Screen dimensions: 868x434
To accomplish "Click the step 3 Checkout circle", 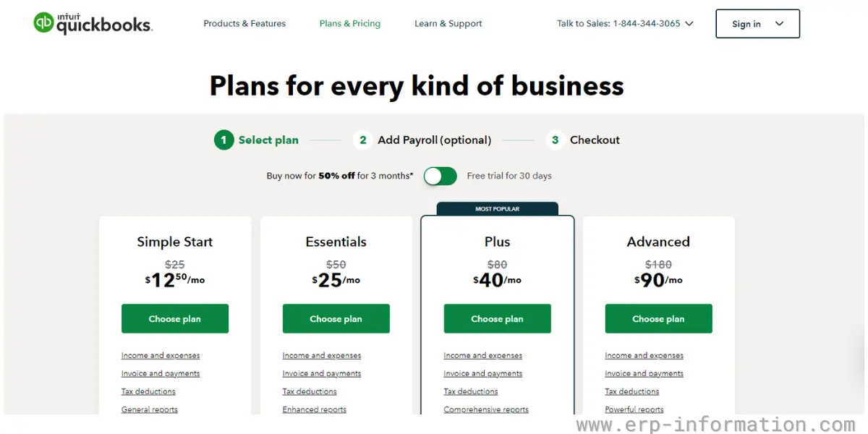I will click(555, 140).
